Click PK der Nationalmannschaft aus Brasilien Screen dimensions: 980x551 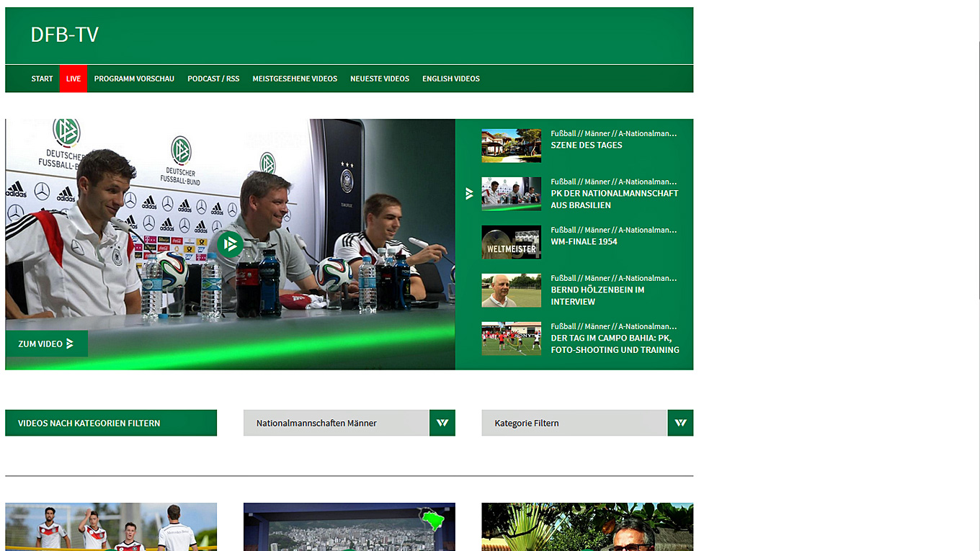(614, 199)
